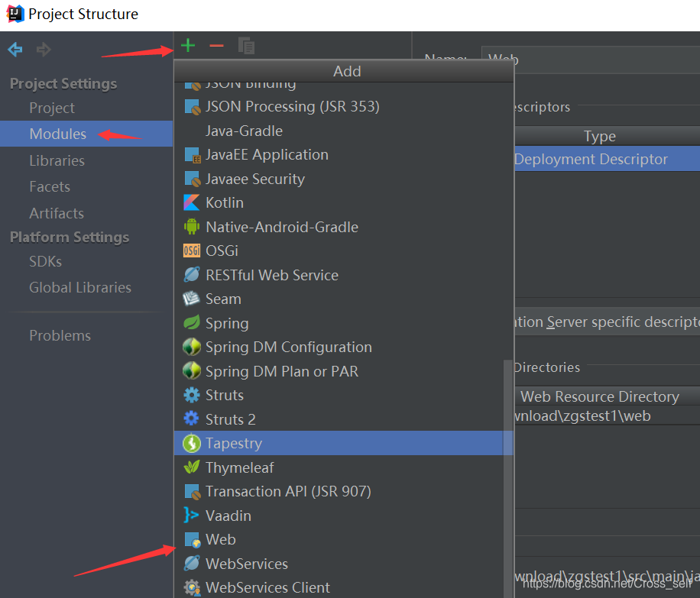Open the Artifacts settings section

[57, 213]
